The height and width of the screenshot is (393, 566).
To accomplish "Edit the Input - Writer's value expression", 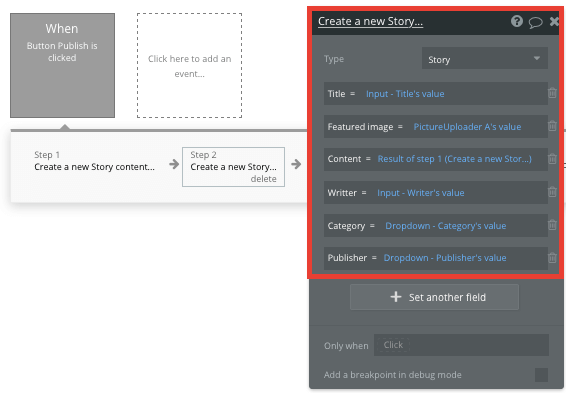I will pos(421,193).
